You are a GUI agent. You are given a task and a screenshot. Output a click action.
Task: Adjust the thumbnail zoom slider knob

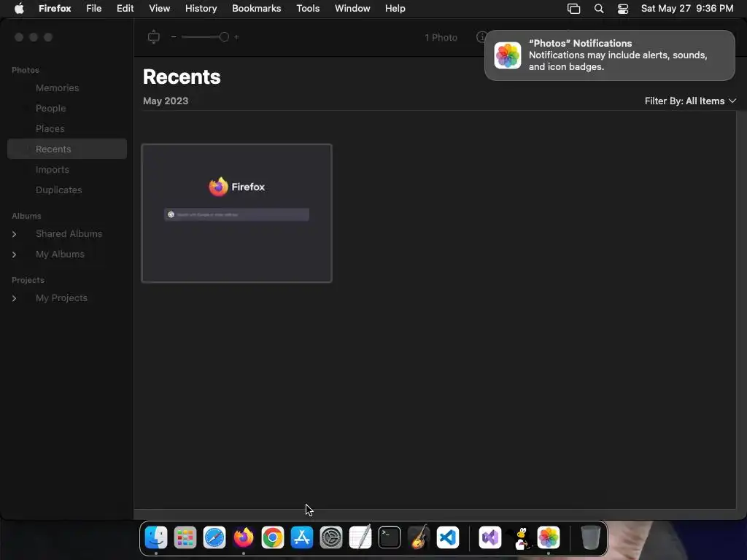224,36
